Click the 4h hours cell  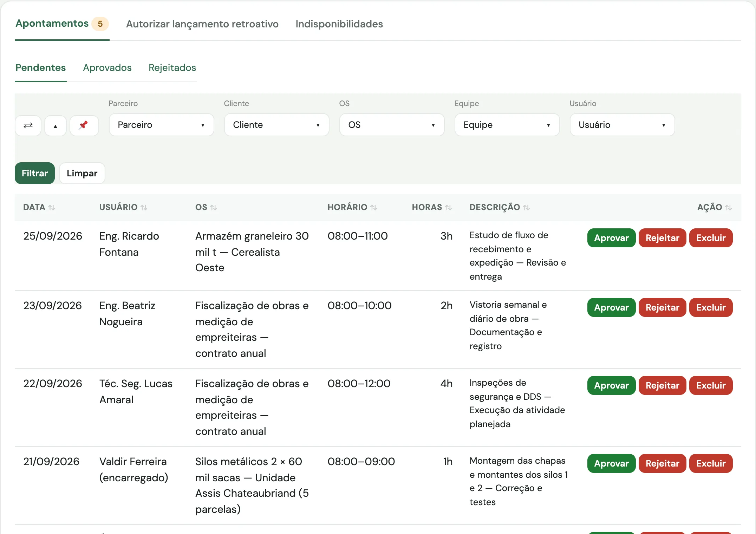coord(447,384)
